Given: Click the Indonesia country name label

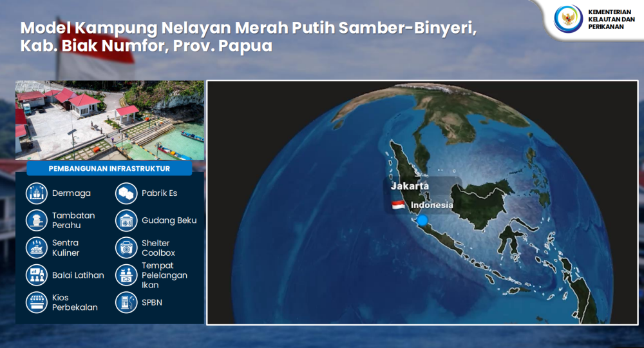Looking at the screenshot, I should click(x=431, y=205).
